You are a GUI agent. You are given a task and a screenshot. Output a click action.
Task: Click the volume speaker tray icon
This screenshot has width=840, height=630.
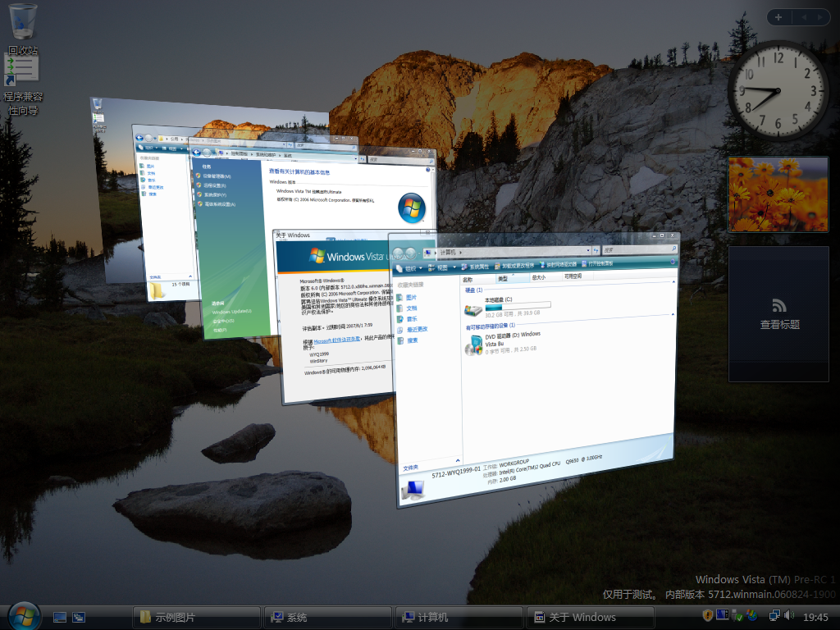click(x=789, y=615)
